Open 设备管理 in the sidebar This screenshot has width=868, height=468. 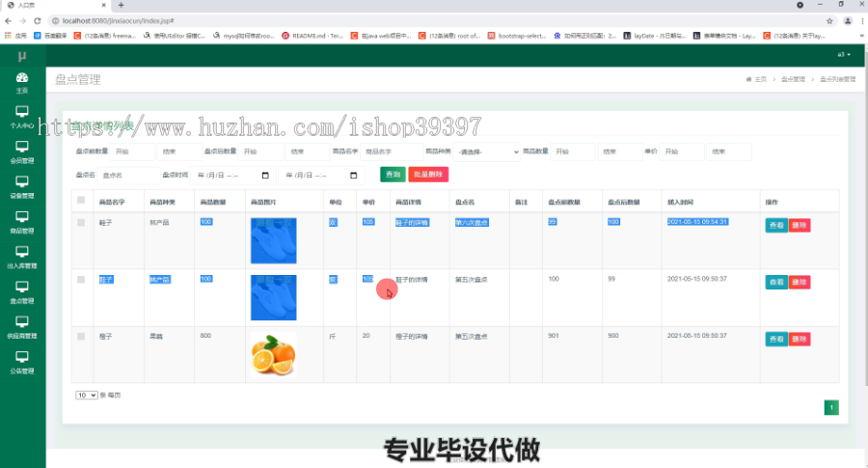tap(22, 187)
